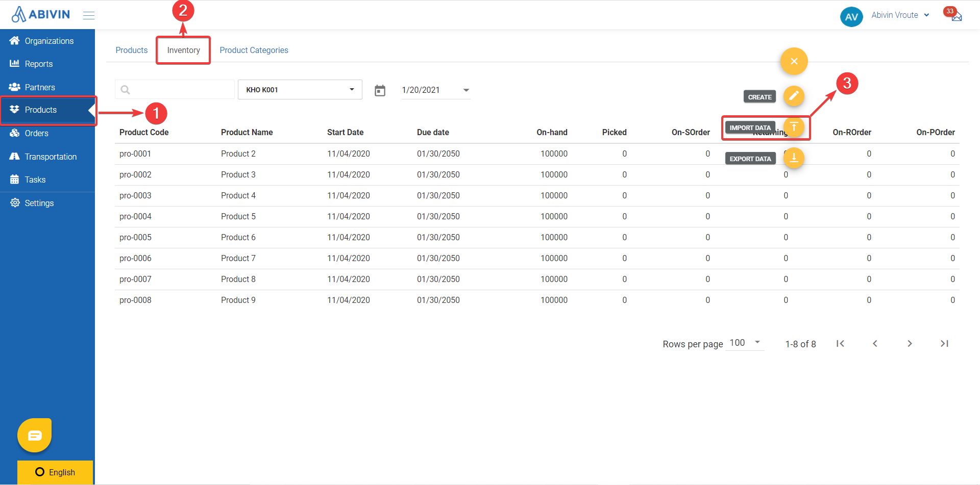Select product code pro-0001

tap(135, 154)
